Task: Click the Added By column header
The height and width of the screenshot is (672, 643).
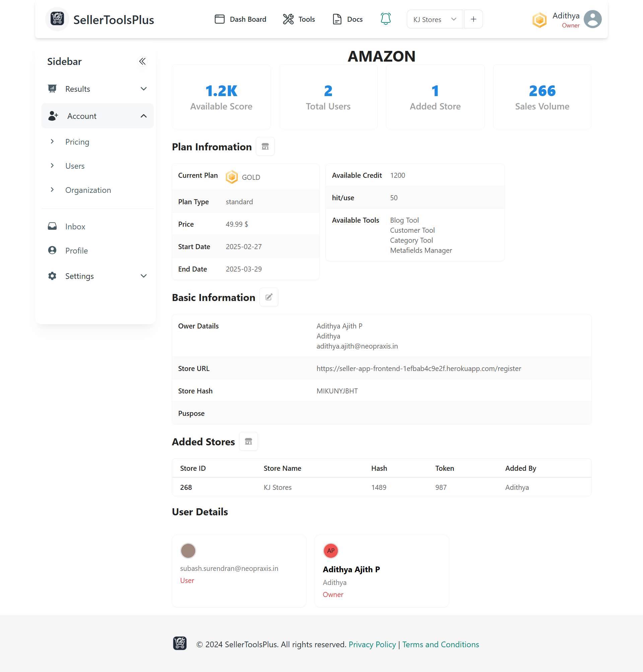Action: pos(520,468)
